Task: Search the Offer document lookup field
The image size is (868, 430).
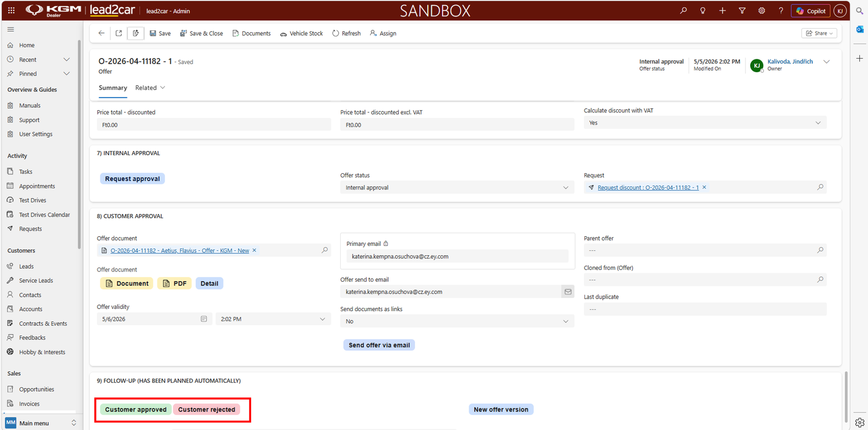Action: (x=324, y=250)
